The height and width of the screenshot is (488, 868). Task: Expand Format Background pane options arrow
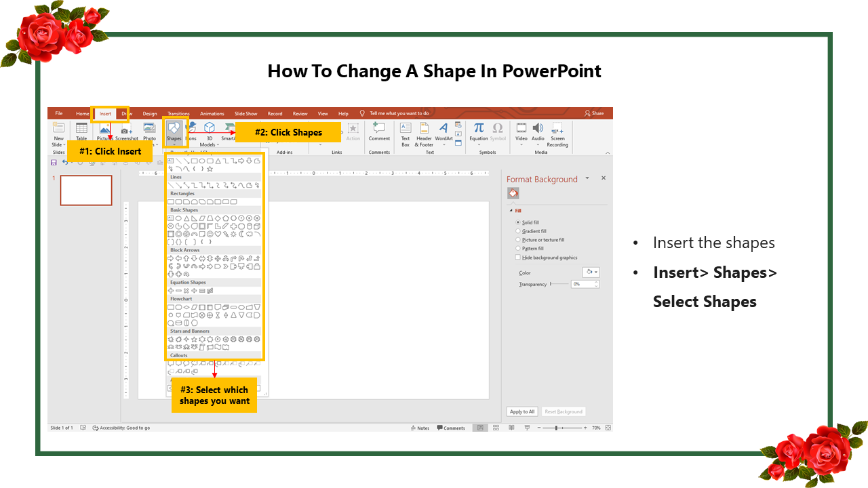[x=587, y=178]
